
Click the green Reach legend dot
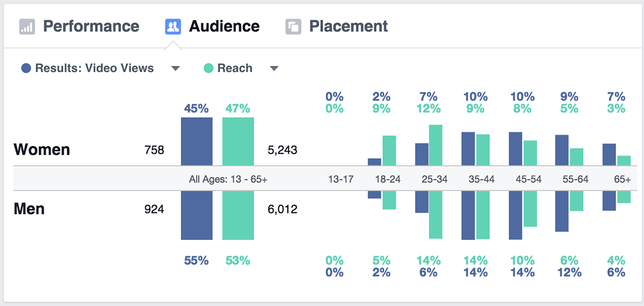click(208, 68)
